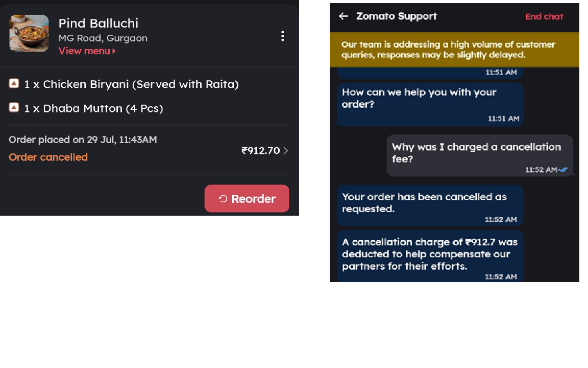Expand the View menu arrow
The width and height of the screenshot is (588, 368).
tap(114, 51)
